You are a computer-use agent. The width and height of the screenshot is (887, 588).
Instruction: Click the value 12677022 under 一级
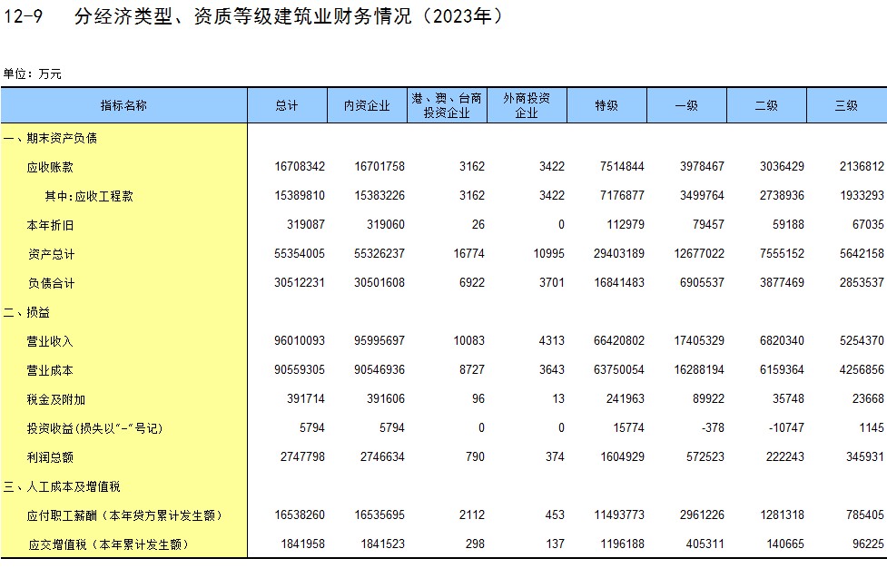pyautogui.click(x=699, y=254)
